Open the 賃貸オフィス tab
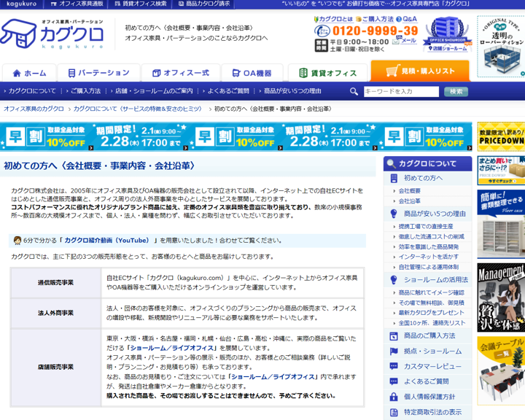The width and height of the screenshot is (525, 420). click(x=327, y=73)
